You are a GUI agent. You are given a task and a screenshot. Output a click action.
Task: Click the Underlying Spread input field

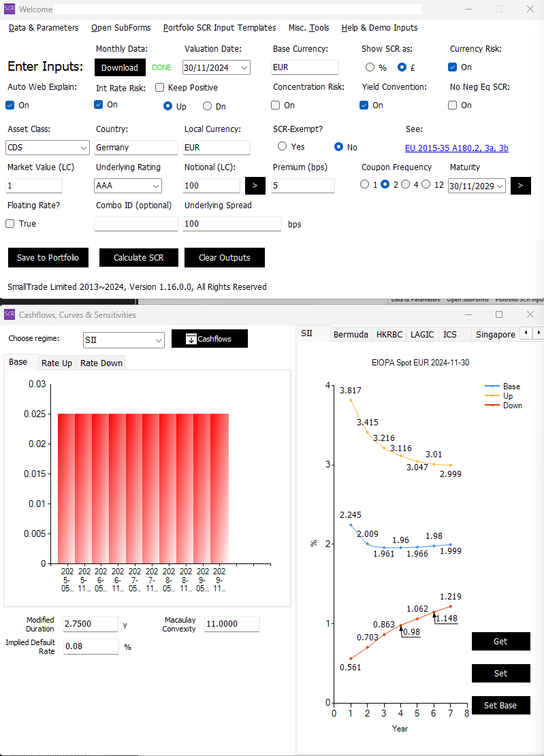tap(231, 224)
